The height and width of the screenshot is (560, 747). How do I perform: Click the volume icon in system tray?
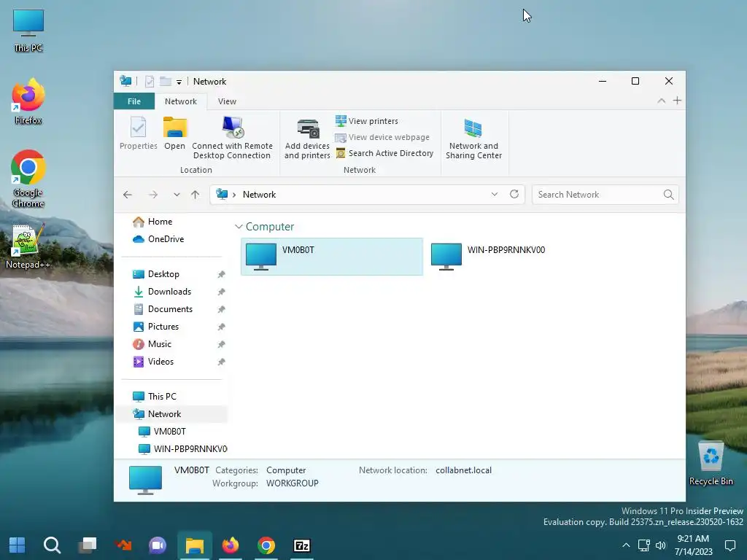661,545
